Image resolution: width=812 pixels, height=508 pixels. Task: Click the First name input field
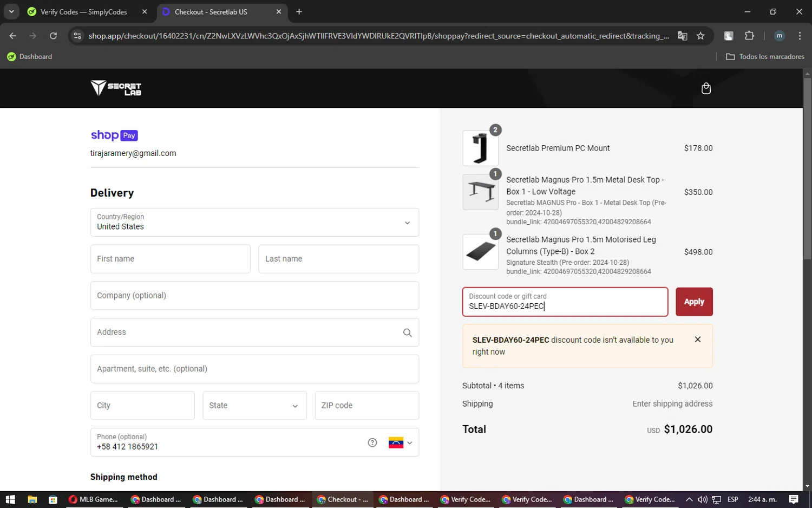170,259
